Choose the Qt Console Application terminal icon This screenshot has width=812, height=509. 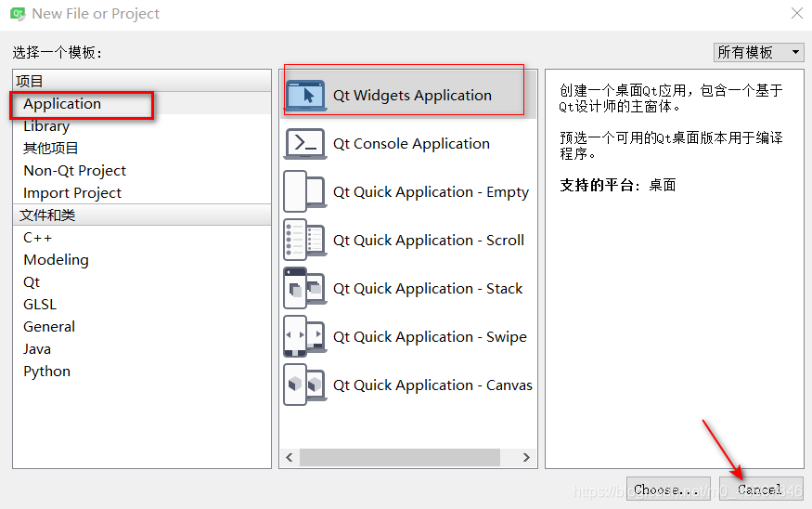point(305,144)
